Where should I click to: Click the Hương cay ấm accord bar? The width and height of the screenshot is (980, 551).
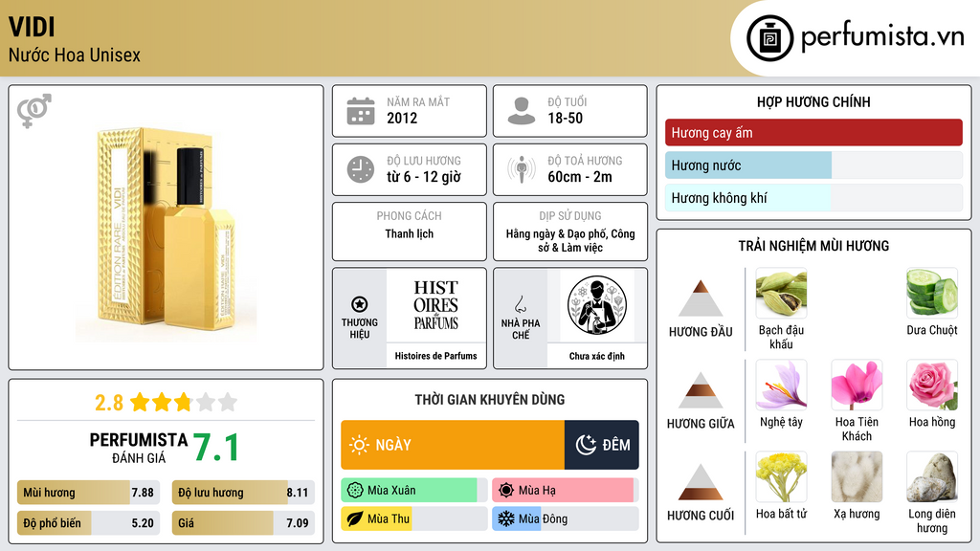[813, 132]
